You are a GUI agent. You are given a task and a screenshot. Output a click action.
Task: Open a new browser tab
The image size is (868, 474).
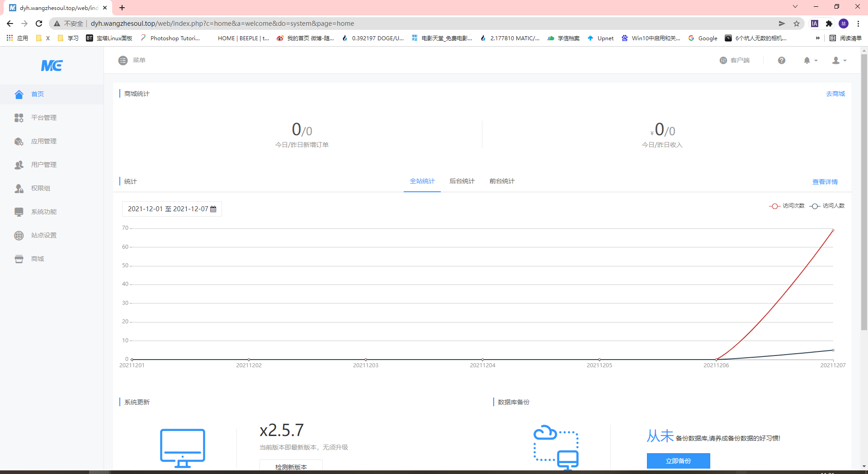click(x=122, y=8)
